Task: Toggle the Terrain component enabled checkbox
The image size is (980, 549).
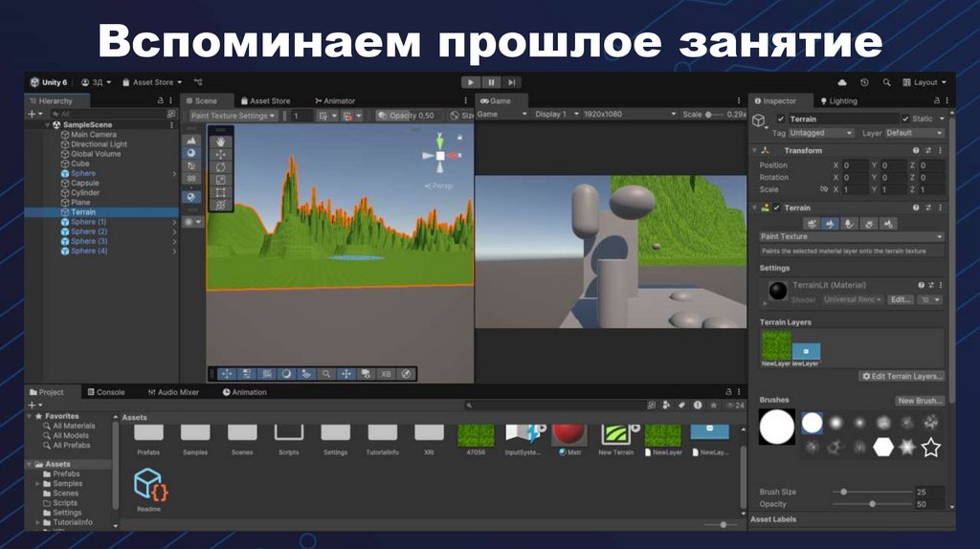Action: click(777, 208)
